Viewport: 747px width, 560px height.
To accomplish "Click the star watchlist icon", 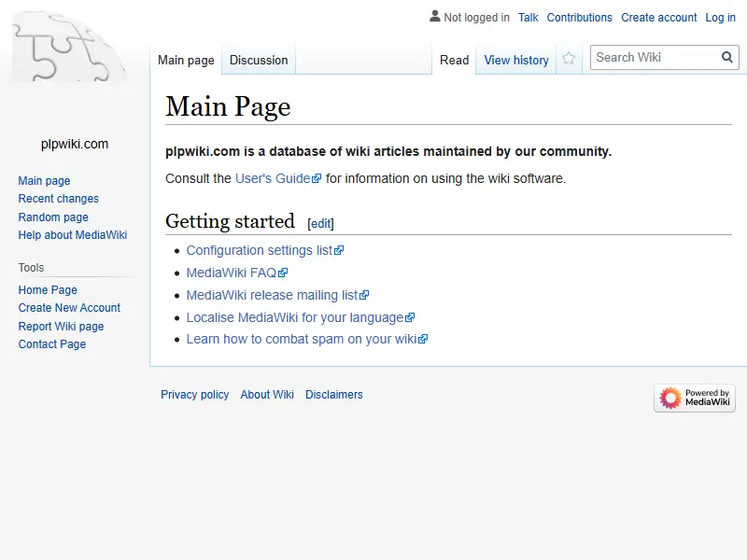I will pyautogui.click(x=569, y=59).
